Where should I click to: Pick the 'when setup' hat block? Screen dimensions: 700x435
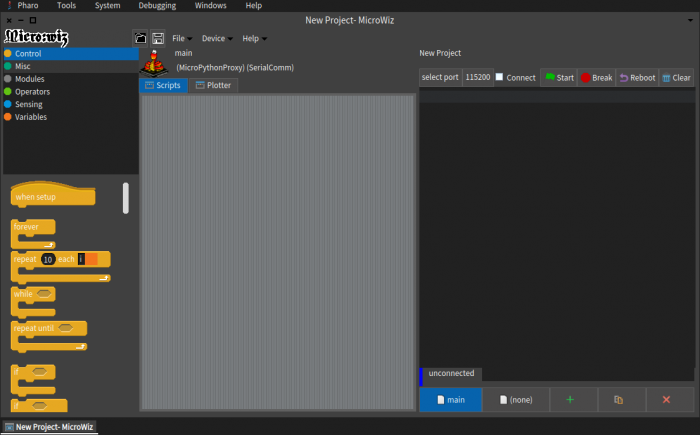point(53,195)
